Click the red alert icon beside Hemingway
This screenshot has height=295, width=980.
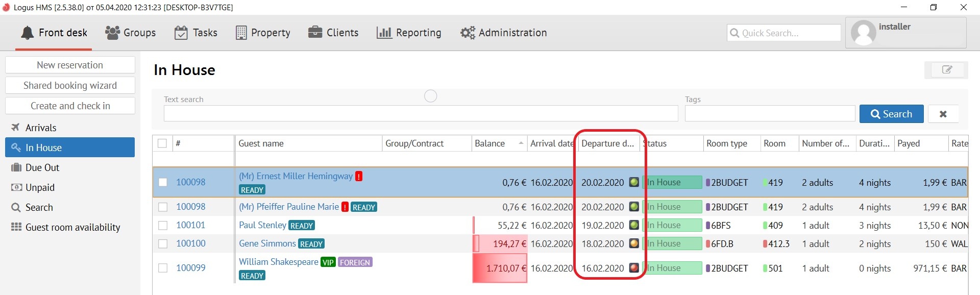point(359,176)
